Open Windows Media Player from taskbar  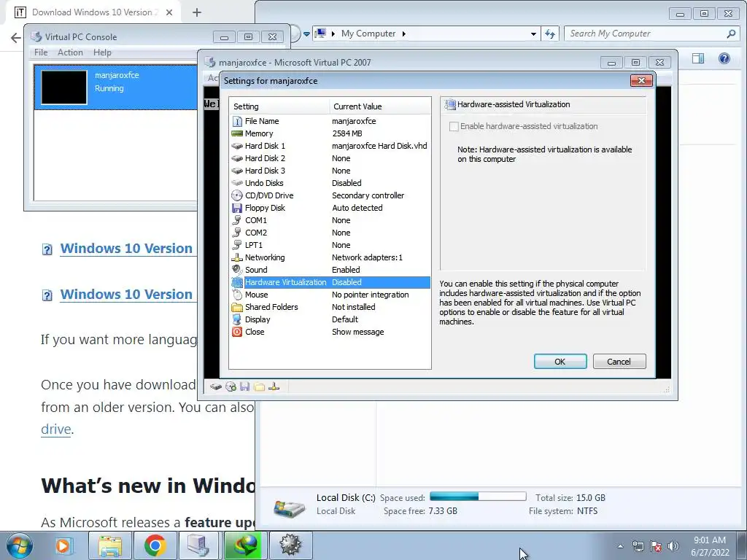click(63, 545)
